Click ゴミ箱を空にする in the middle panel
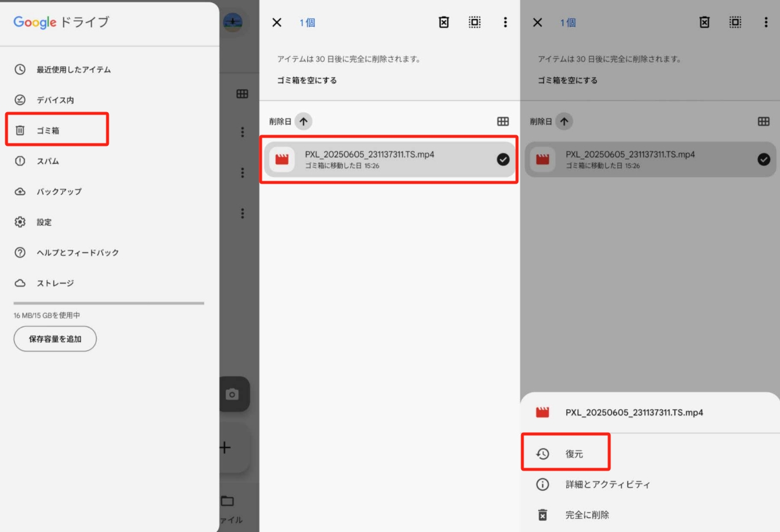 pos(307,80)
